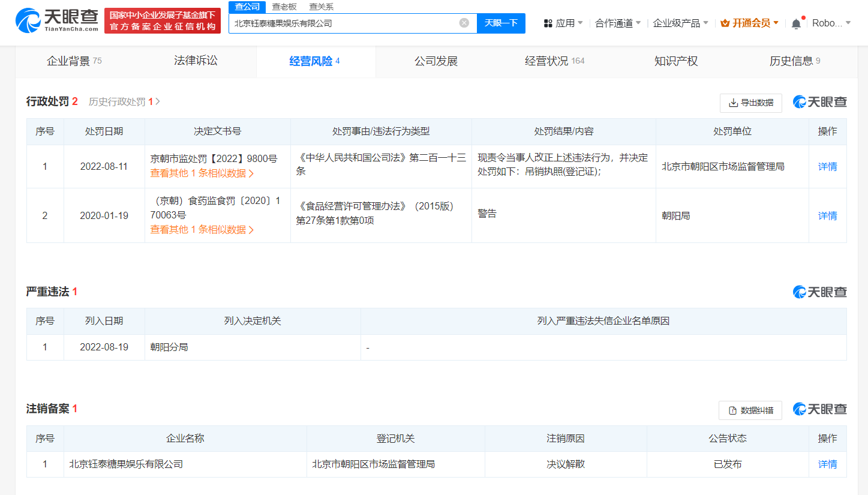The width and height of the screenshot is (868, 495).
Task: Click the 天眼查 watermark logo beside 严重违法
Action: coord(820,292)
